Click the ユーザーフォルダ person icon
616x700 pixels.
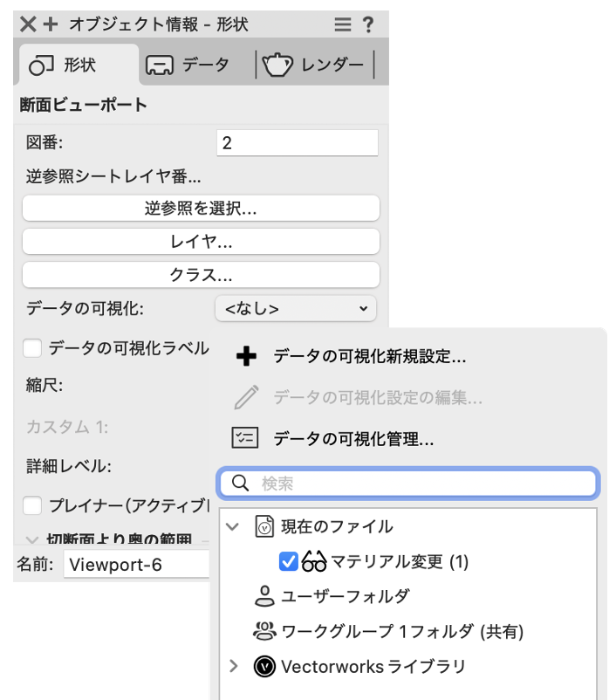[264, 597]
